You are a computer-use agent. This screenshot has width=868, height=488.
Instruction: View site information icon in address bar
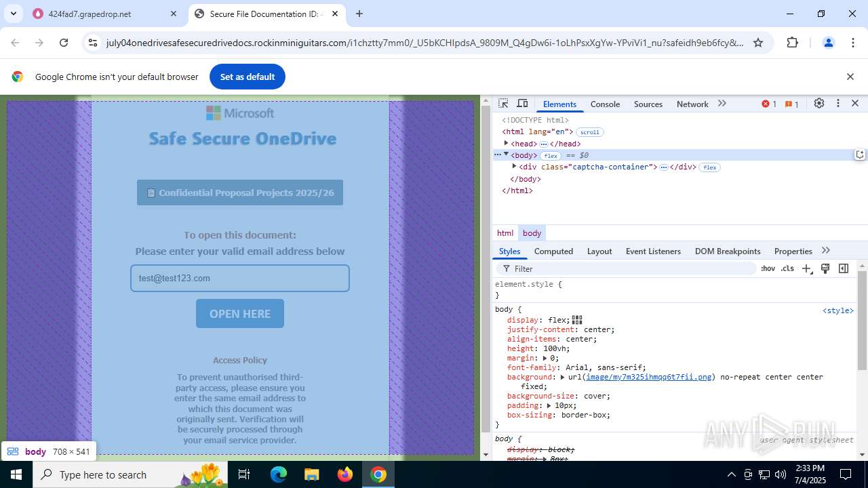coord(93,43)
